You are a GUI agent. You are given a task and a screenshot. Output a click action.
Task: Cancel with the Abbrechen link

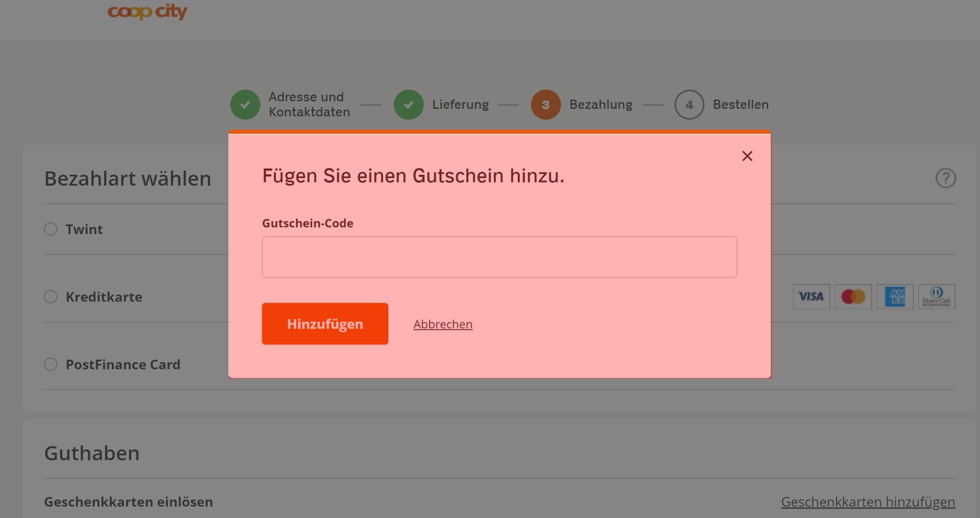click(443, 324)
